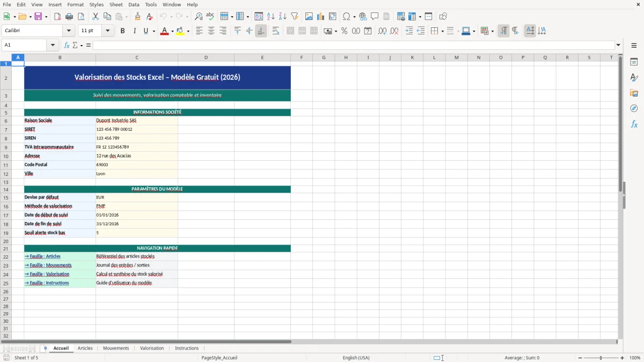Click the Delete Decimal Place icon

394,31
